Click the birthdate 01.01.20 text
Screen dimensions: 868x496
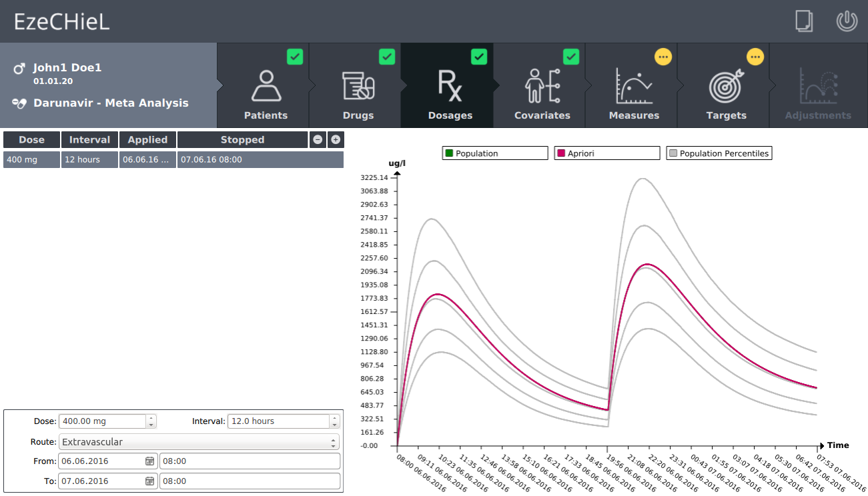tap(53, 81)
